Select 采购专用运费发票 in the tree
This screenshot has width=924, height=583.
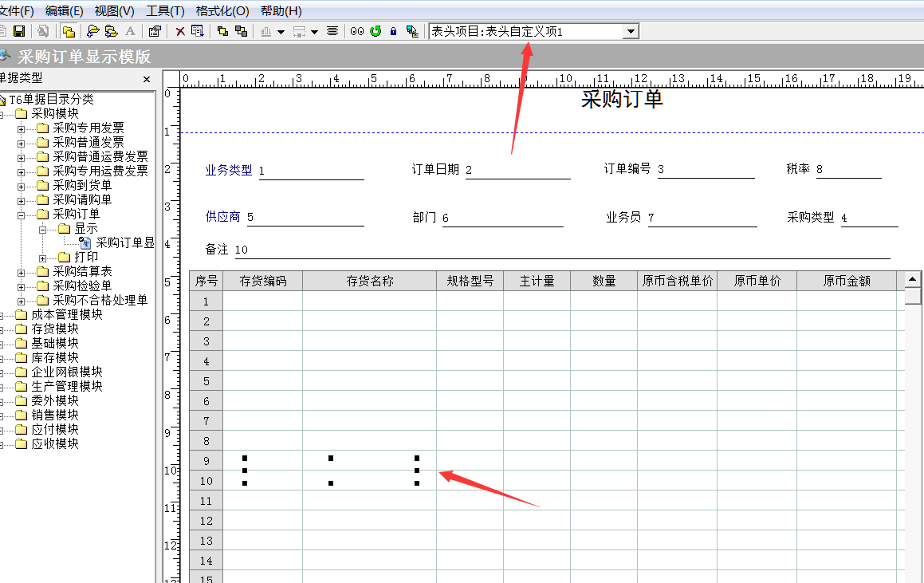tap(100, 171)
